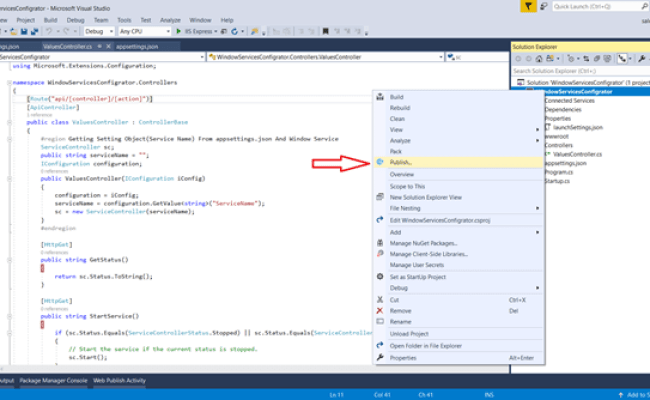Select Manage NuGet Packages...
Screen dimensions: 650x400
458,243
